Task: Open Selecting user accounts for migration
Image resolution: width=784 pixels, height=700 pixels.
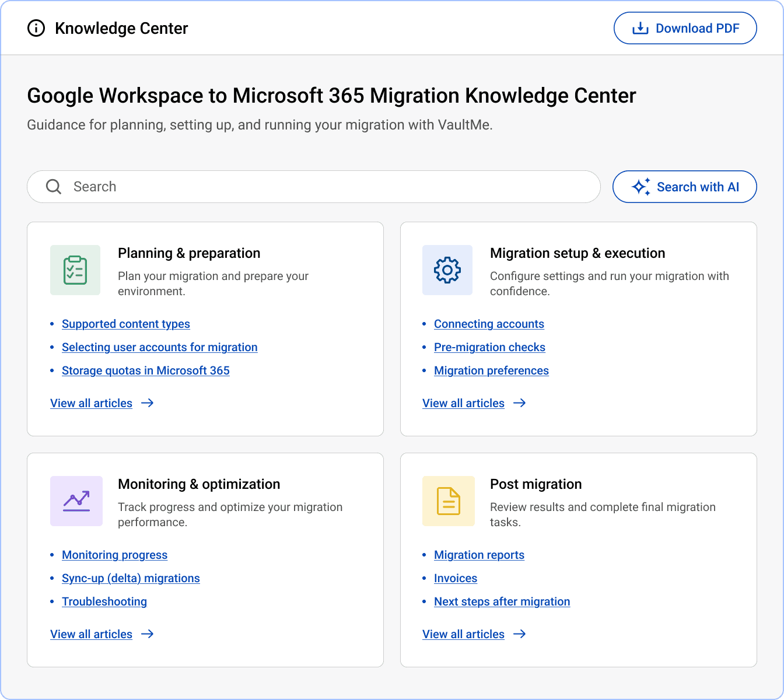Action: [160, 347]
